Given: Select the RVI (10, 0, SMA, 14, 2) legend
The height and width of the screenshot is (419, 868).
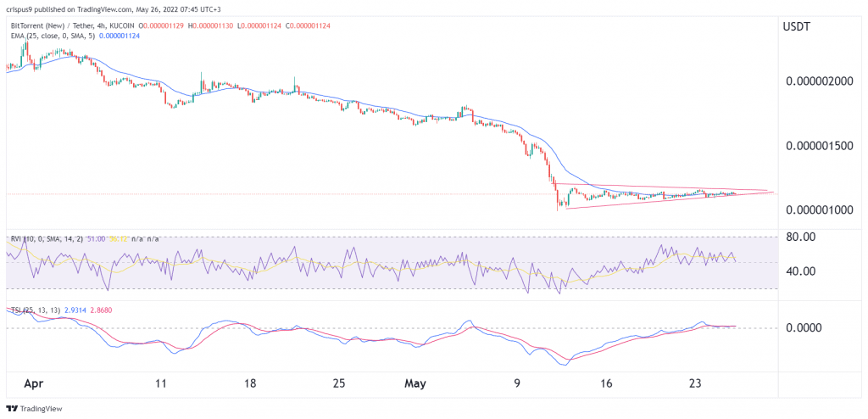Looking at the screenshot, I should point(47,239).
